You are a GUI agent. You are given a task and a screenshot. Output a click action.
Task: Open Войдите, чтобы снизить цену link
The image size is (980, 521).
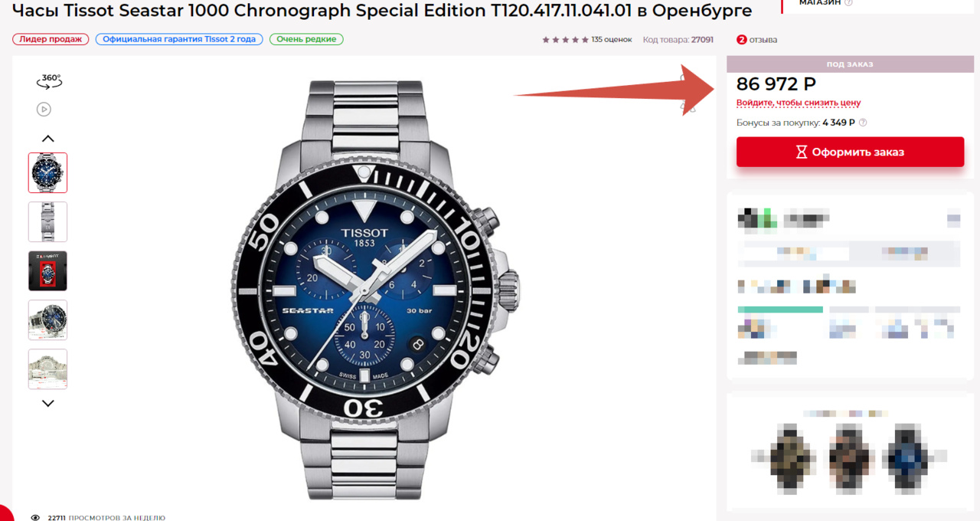pos(799,103)
